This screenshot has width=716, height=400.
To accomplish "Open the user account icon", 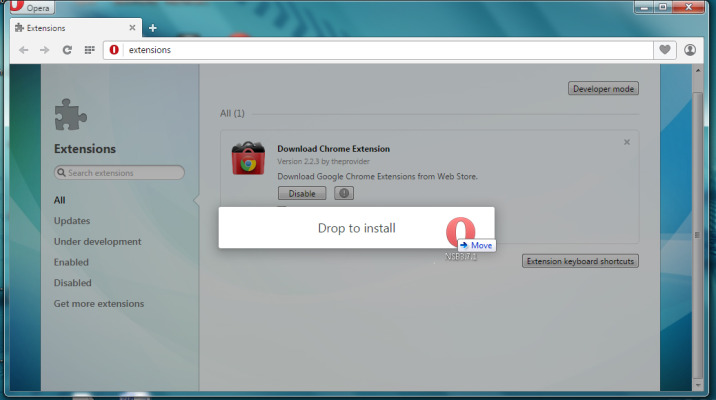I will (691, 49).
